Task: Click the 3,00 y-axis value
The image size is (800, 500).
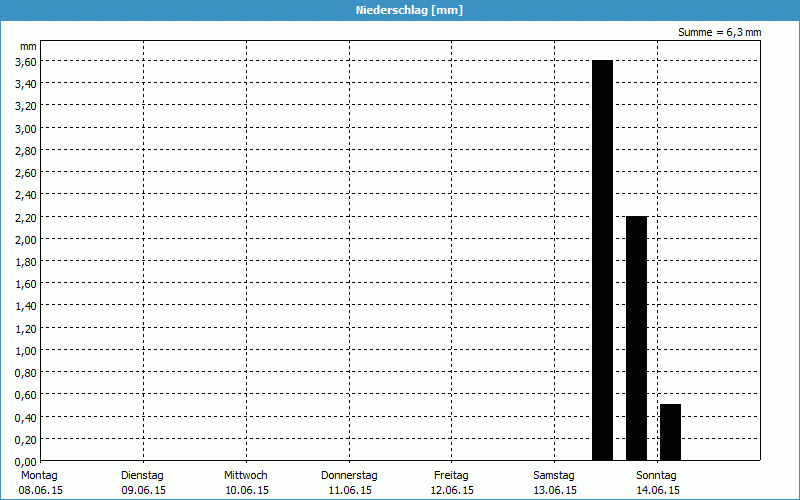Action: 26,128
